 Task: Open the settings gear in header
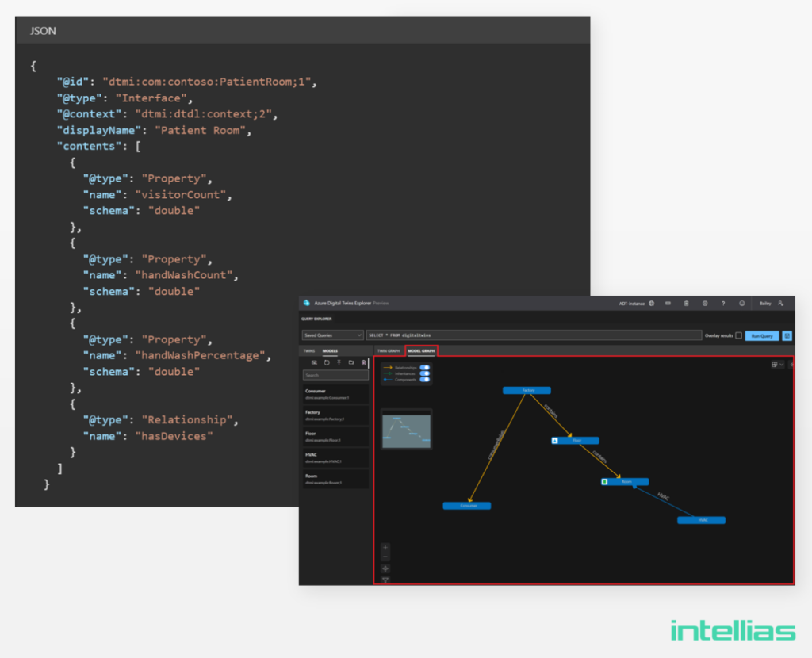click(x=704, y=303)
